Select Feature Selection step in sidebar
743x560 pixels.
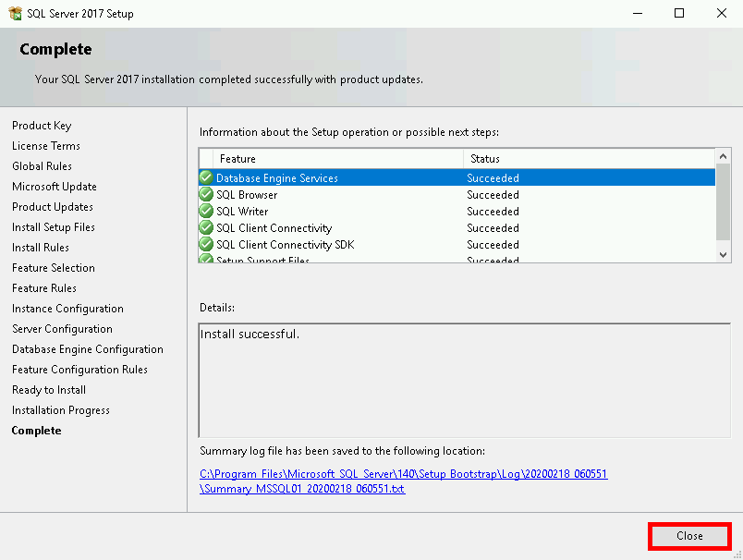[x=54, y=268]
